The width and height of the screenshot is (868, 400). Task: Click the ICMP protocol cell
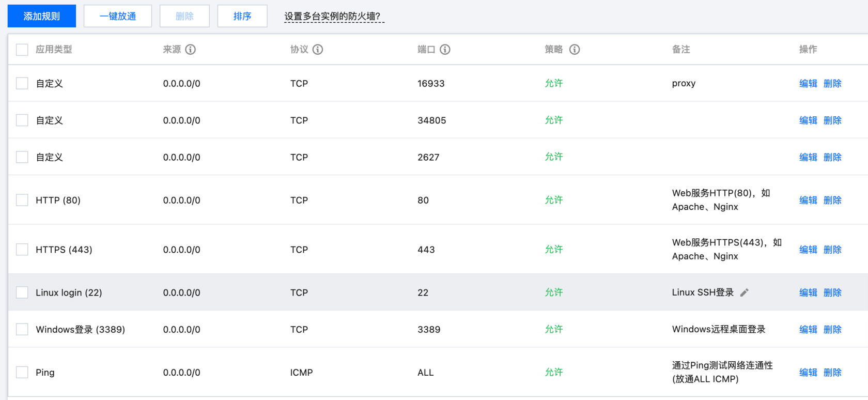[x=301, y=372]
